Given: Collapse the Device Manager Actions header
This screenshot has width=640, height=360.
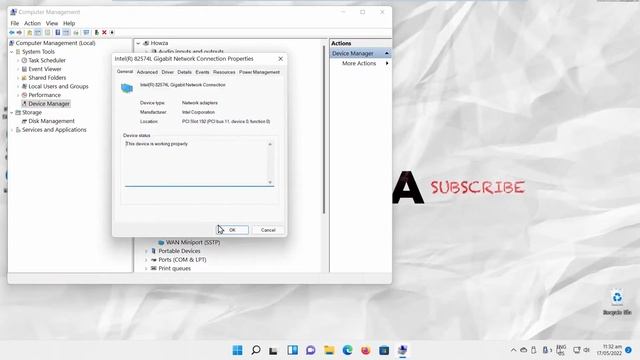Looking at the screenshot, I should pyautogui.click(x=386, y=53).
